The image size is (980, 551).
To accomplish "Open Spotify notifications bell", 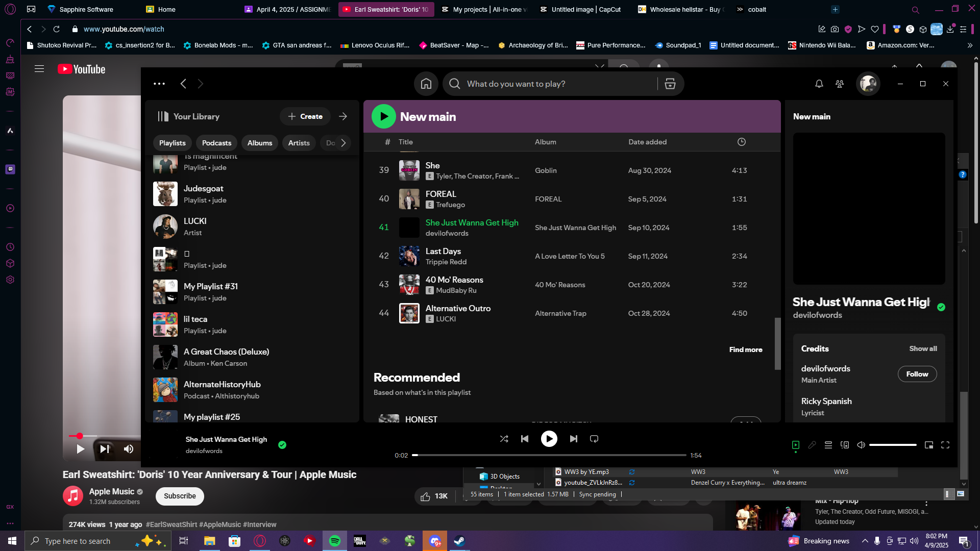I will pos(819,84).
